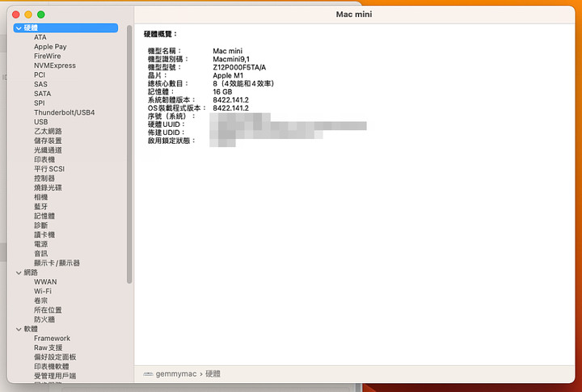Select 偏好設定面板 in the sidebar
The height and width of the screenshot is (392, 582).
pyautogui.click(x=55, y=357)
